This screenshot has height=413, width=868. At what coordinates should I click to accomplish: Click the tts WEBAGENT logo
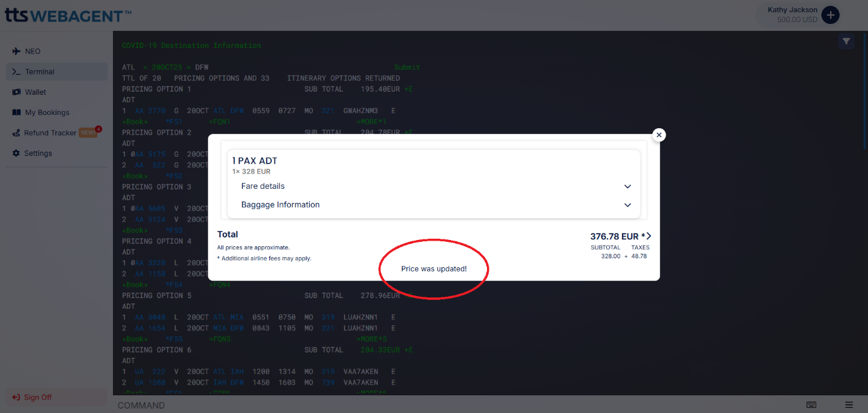pos(68,15)
